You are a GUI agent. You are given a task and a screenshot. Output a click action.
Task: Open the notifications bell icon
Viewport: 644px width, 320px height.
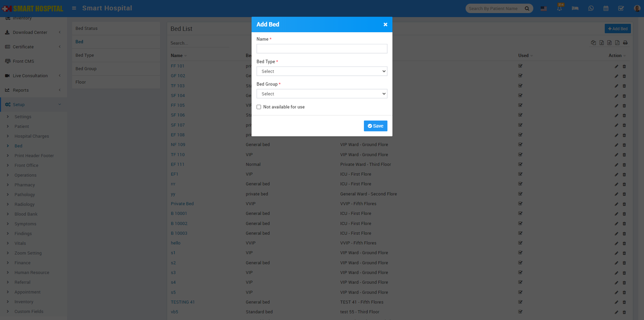[559, 8]
